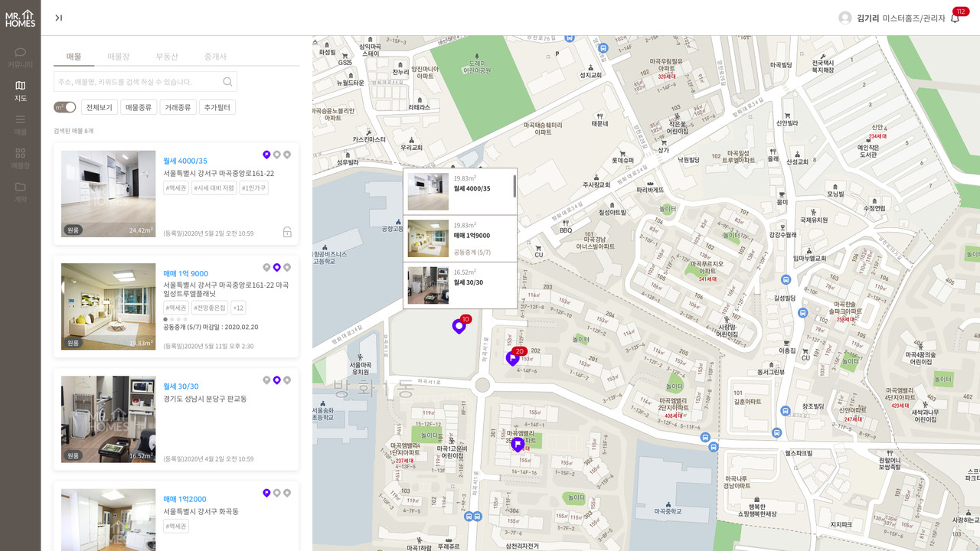Expand the 추가필터 options
The image size is (980, 551).
coord(217,107)
